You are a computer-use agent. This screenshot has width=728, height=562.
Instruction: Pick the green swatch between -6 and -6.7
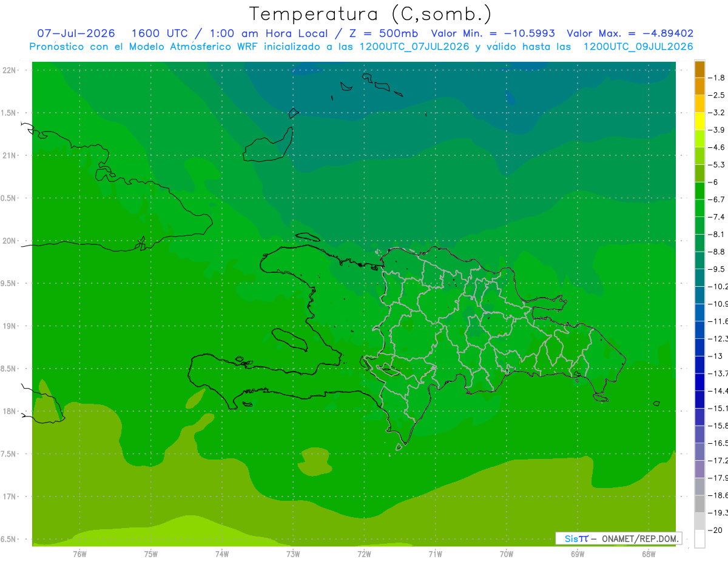pyautogui.click(x=699, y=191)
